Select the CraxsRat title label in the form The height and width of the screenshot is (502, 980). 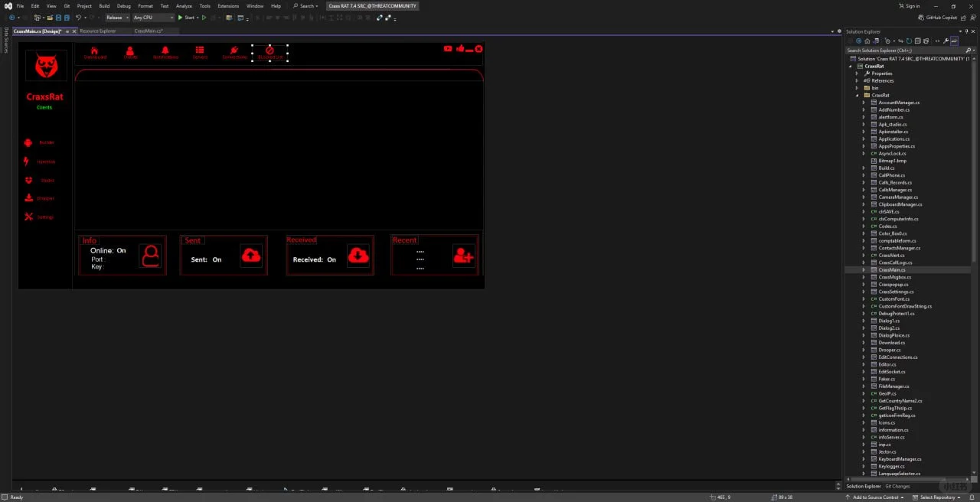[x=45, y=97]
